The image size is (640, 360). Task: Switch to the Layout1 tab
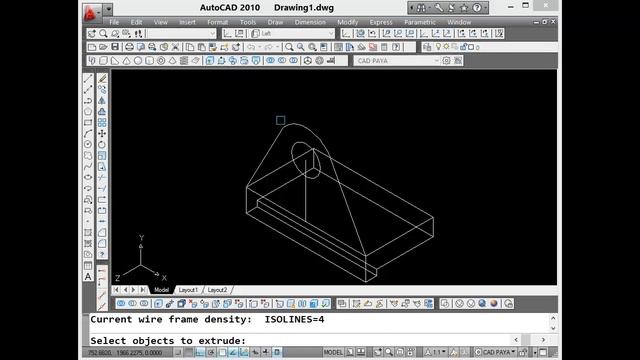[188, 290]
